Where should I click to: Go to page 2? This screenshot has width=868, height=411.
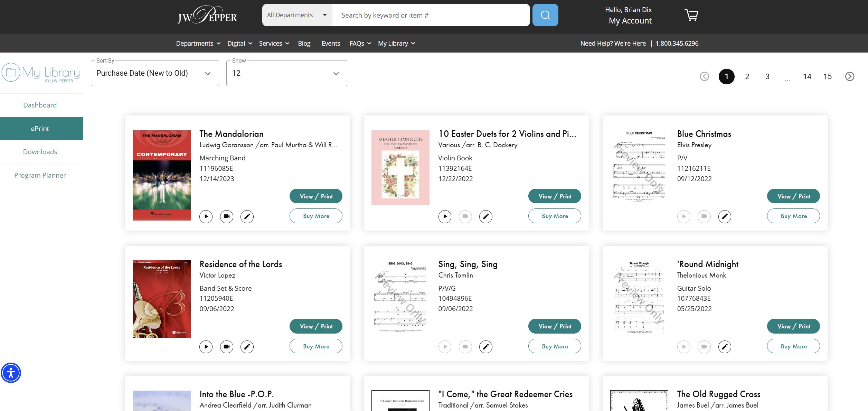point(747,76)
